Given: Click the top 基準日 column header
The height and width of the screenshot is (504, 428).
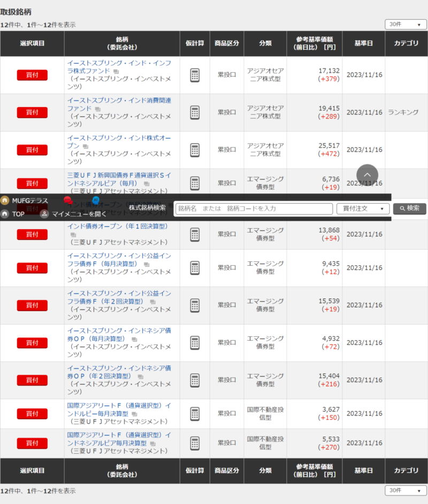Looking at the screenshot, I should 363,43.
